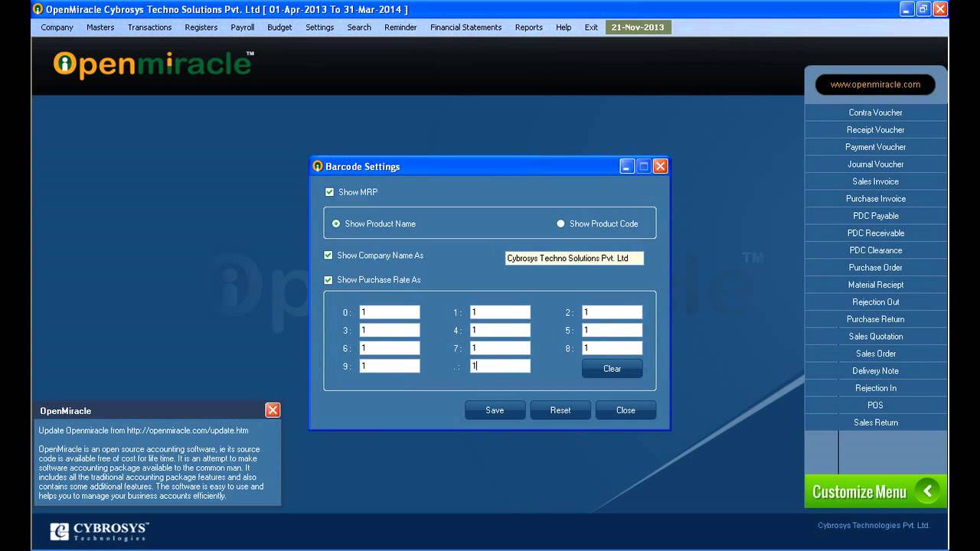980x551 pixels.
Task: Click the Customize Menu button
Action: pos(875,491)
